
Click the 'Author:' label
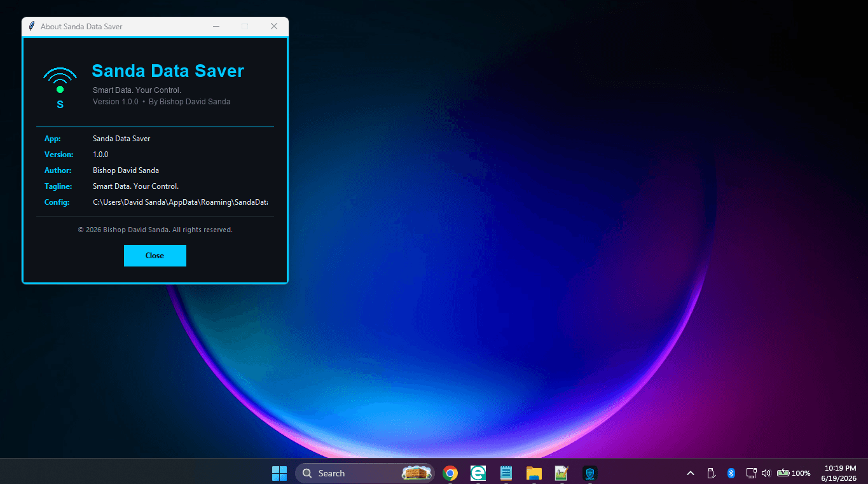coord(58,170)
